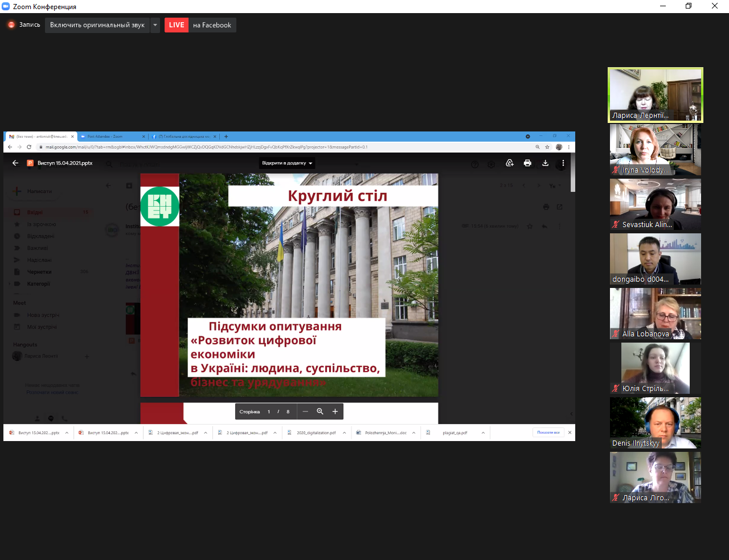Toggle original sound in Zoom
This screenshot has width=729, height=560.
click(97, 25)
